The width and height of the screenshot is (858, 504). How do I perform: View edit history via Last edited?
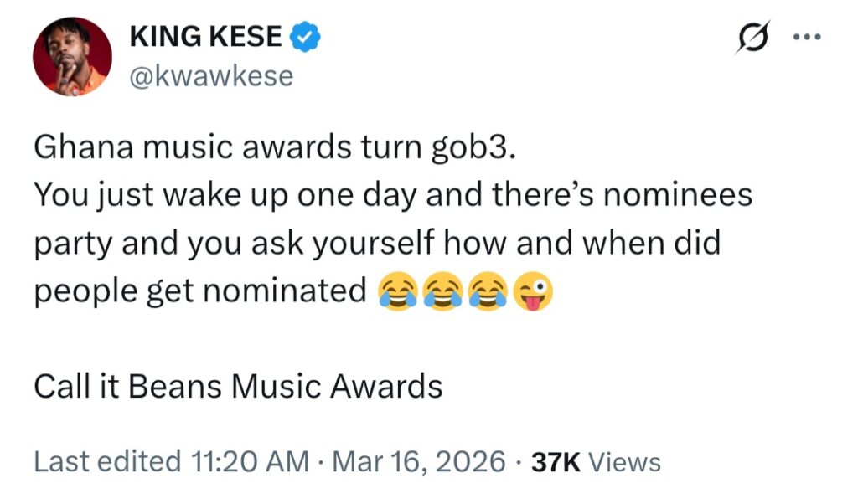click(106, 461)
